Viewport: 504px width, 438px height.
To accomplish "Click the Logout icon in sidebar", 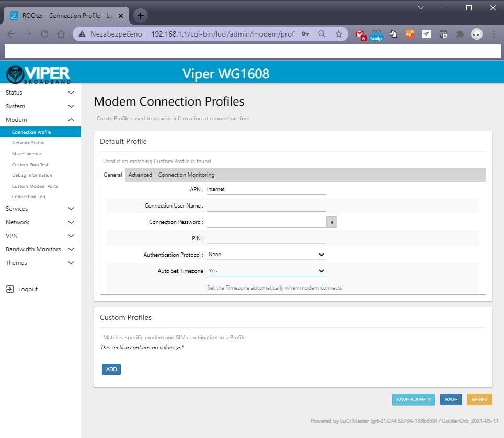I will pos(10,289).
